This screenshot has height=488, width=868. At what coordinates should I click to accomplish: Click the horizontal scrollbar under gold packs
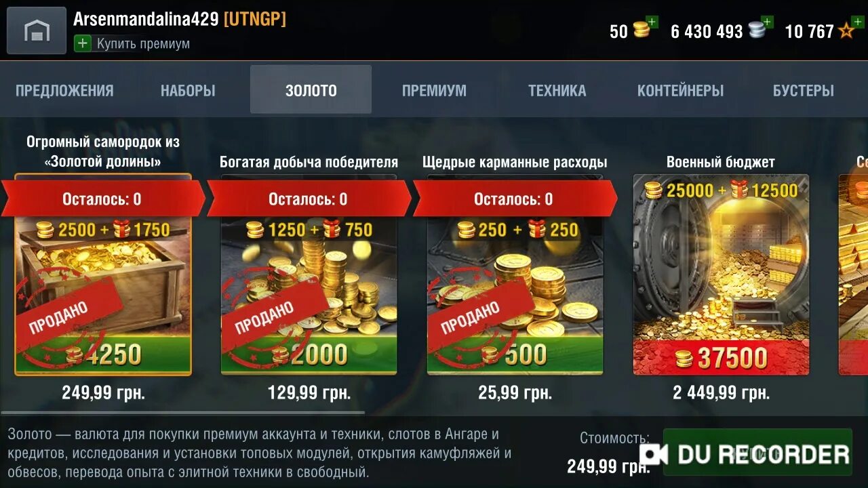[x=183, y=412]
